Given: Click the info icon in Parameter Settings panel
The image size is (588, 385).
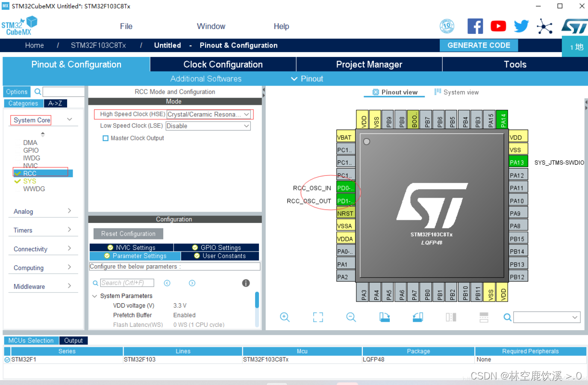Looking at the screenshot, I should (246, 283).
